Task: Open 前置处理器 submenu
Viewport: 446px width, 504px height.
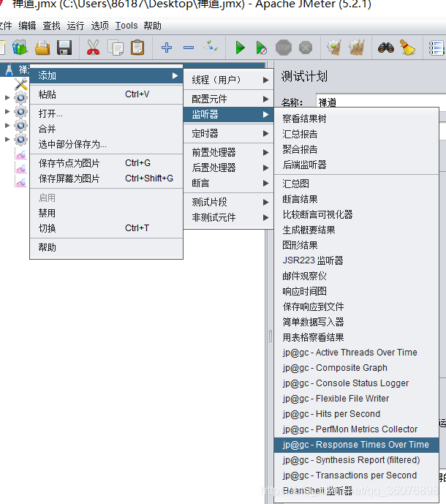Action: (x=228, y=152)
